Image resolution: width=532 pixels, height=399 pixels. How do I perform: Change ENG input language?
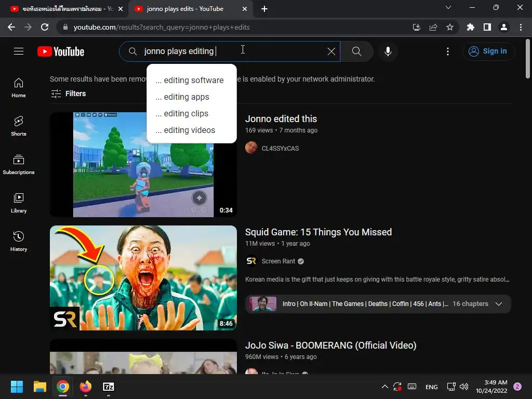coord(432,387)
